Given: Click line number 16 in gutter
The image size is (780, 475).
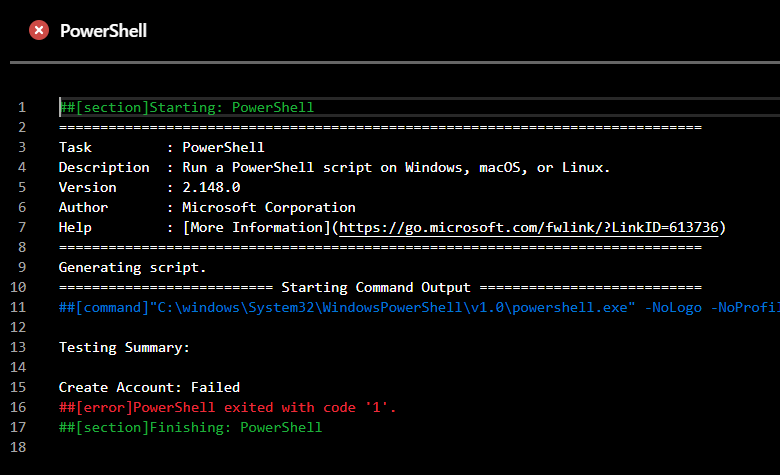Looking at the screenshot, I should point(18,407).
